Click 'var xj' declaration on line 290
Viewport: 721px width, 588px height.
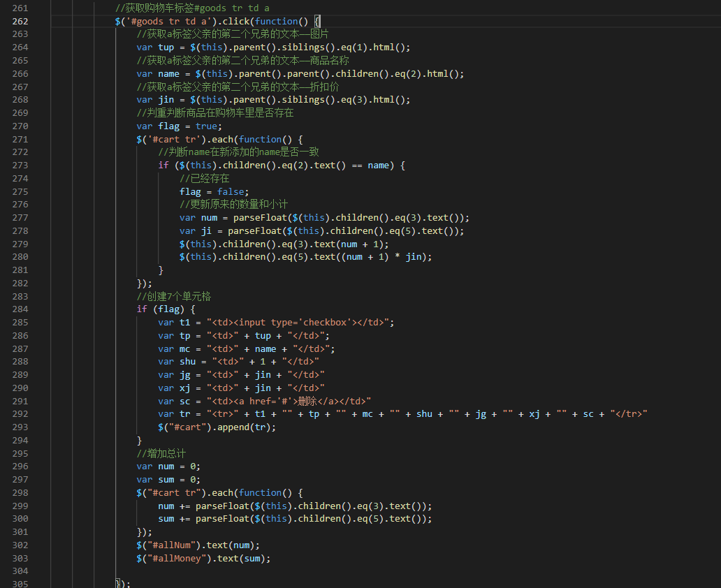point(242,388)
